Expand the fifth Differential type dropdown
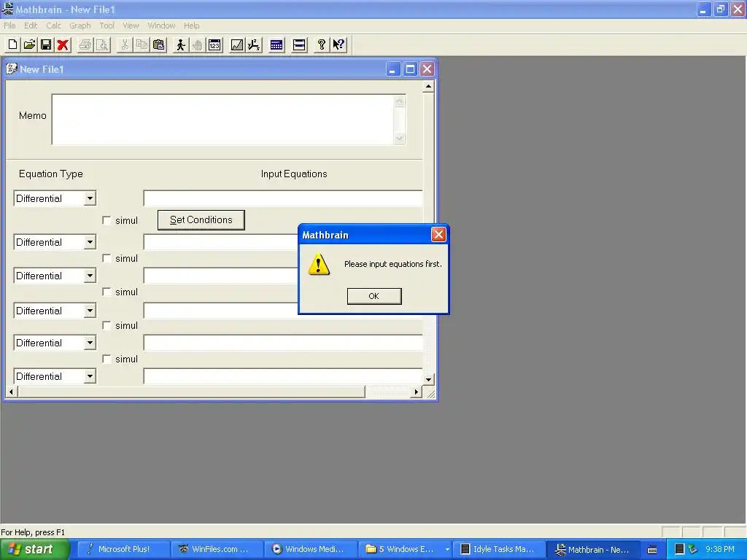Screen dimensions: 747x560 (x=90, y=343)
